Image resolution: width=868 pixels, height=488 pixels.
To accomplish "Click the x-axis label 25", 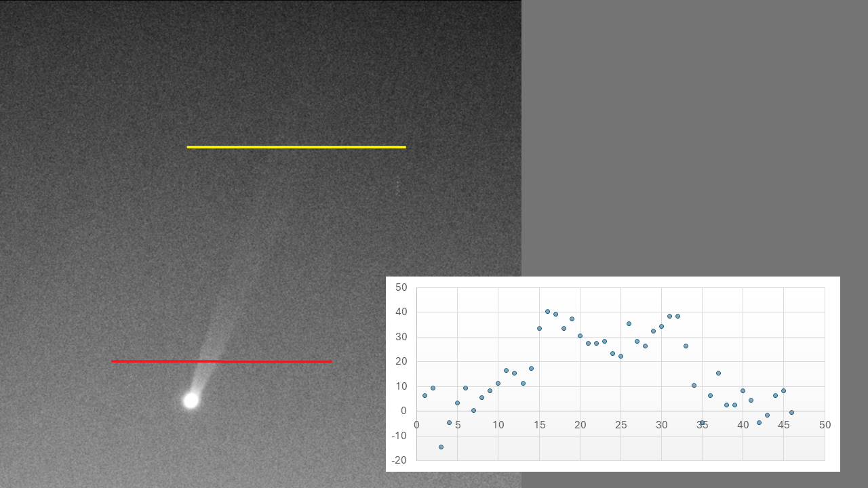I will [620, 425].
